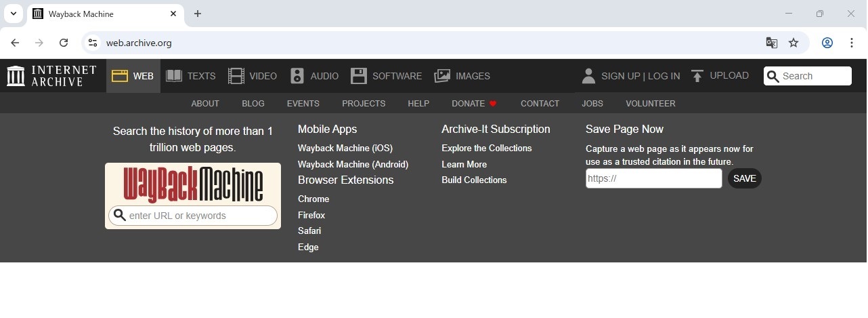Open the Texts book icon

pyautogui.click(x=174, y=76)
